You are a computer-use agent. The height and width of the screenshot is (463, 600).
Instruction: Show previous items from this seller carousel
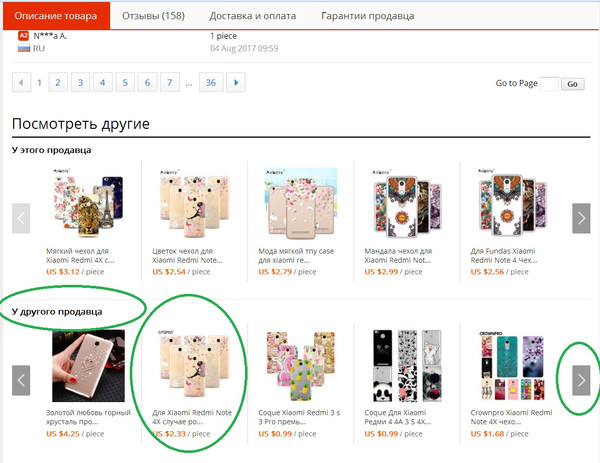point(21,218)
